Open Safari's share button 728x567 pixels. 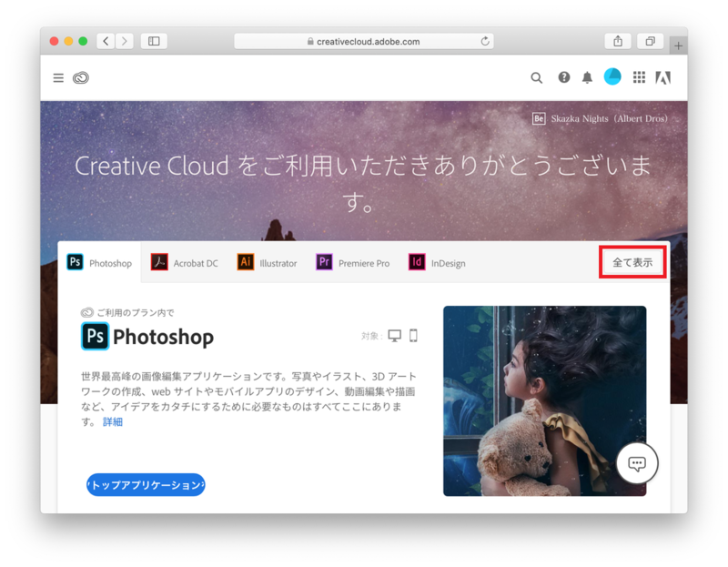tap(618, 41)
